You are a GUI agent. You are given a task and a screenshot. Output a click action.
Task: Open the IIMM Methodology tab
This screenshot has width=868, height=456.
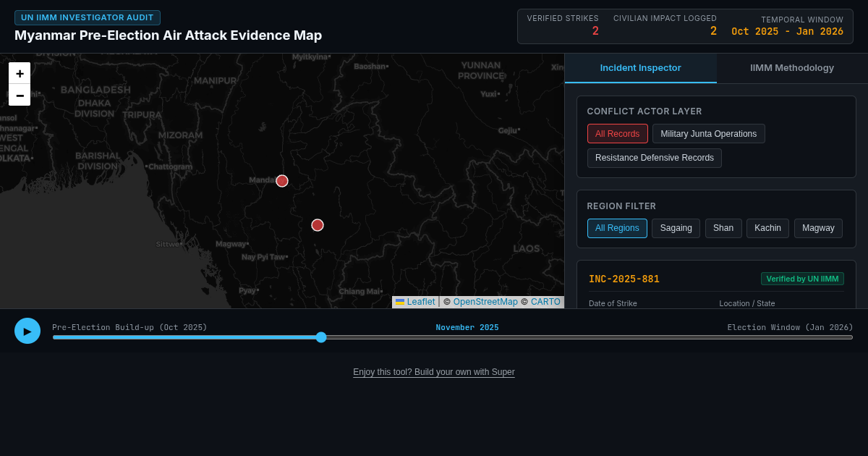coord(792,68)
